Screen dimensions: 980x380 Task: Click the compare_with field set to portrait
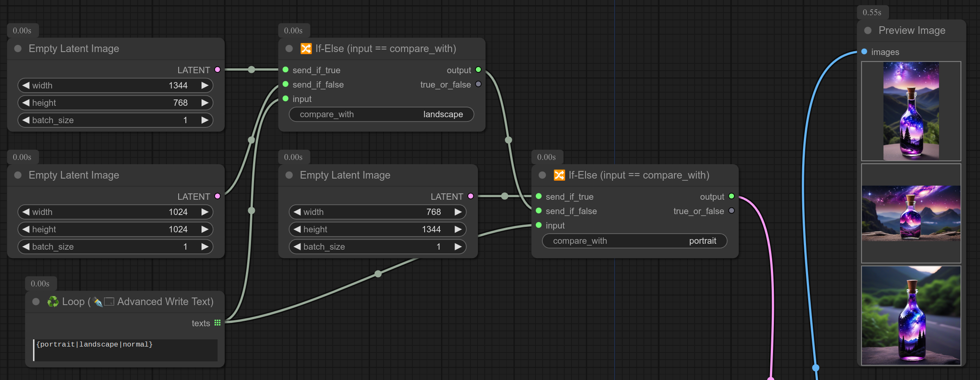pyautogui.click(x=634, y=241)
